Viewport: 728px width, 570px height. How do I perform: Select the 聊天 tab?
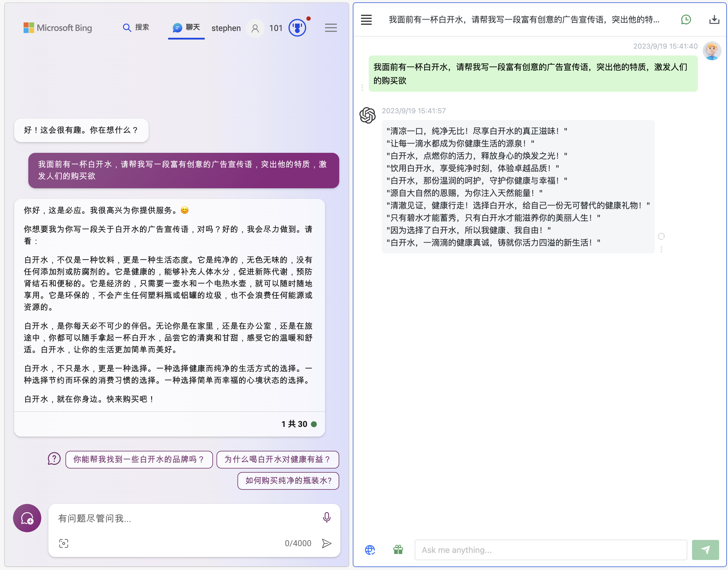186,27
